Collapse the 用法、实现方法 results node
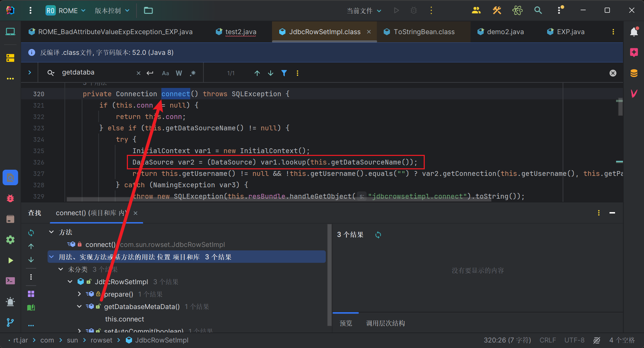644x348 pixels. coord(51,257)
